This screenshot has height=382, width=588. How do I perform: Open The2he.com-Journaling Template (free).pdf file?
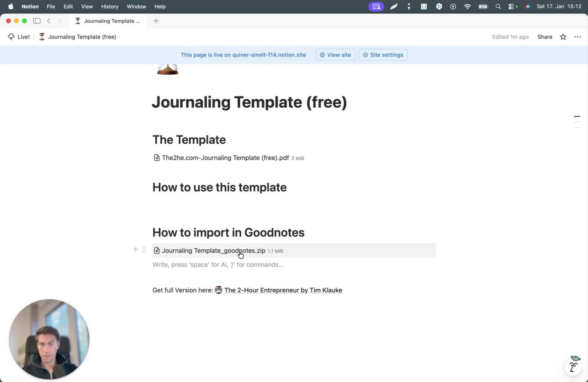click(x=225, y=158)
